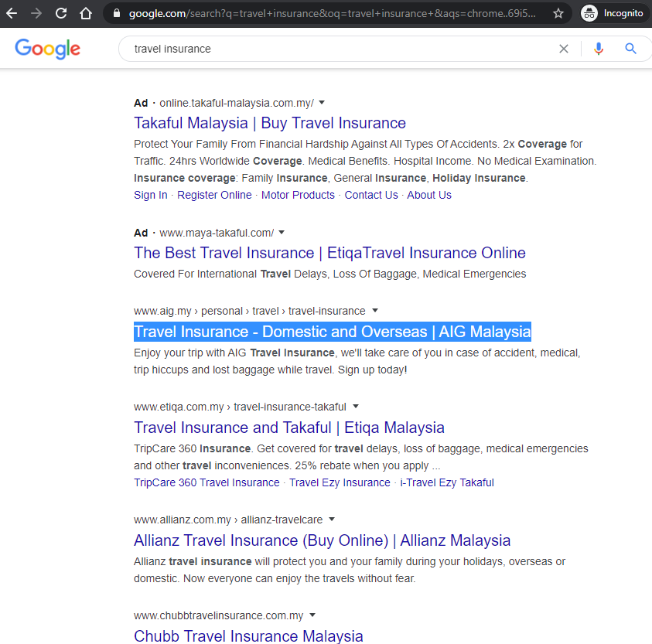Image resolution: width=652 pixels, height=644 pixels.
Task: Open the AIG Malaysia travel insurance result
Action: [333, 332]
